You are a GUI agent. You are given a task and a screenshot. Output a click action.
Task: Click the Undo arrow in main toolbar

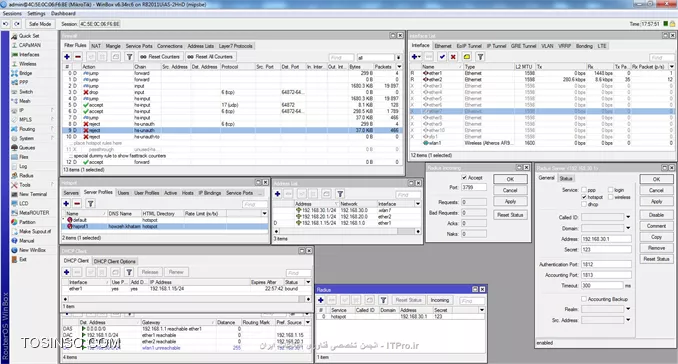[x=6, y=24]
